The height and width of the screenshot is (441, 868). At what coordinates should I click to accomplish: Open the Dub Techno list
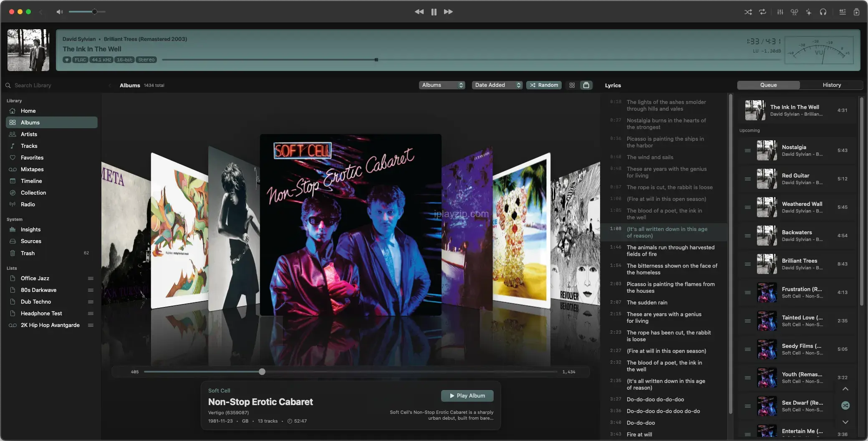(x=52, y=302)
